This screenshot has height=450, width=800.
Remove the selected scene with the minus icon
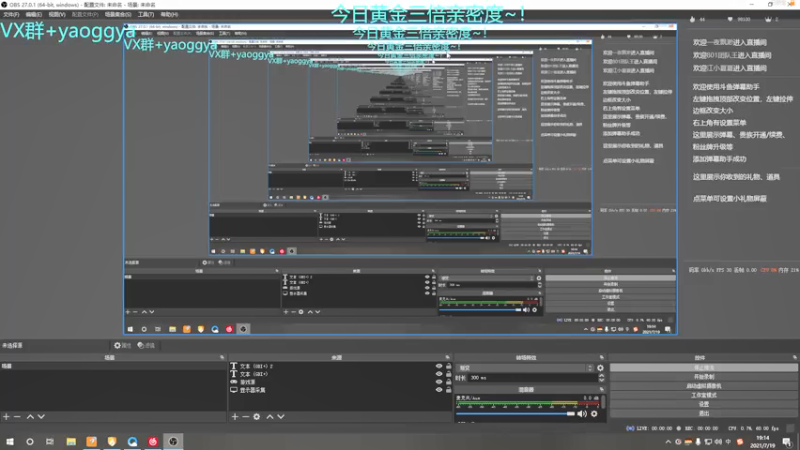17,417
